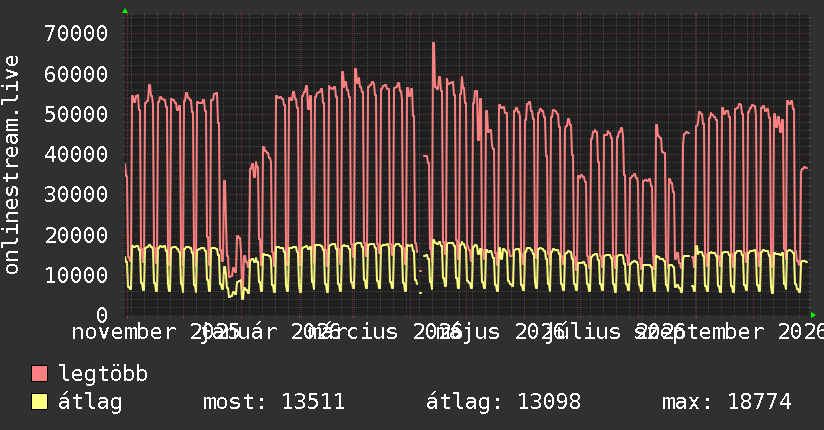This screenshot has width=824, height=430.
Task: Click the tallest red spike near 68000
Action: pos(434,44)
